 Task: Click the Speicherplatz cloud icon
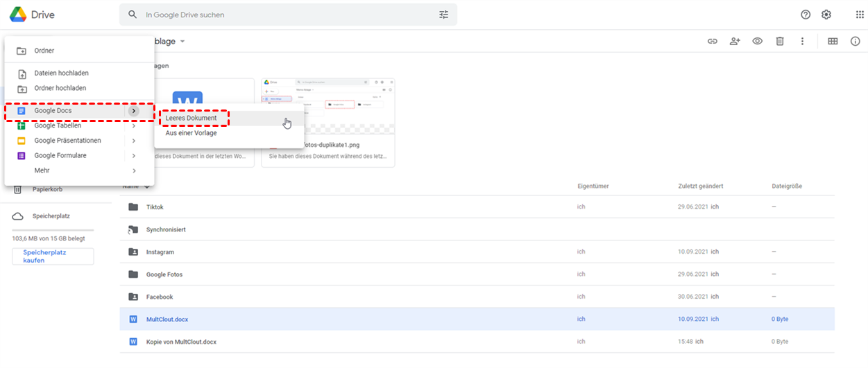coord(18,216)
